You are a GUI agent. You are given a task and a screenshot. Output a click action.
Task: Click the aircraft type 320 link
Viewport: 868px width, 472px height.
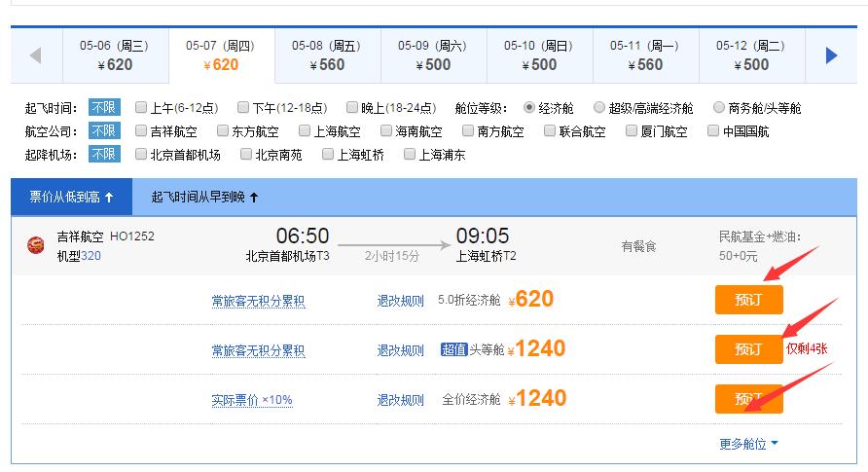point(91,256)
